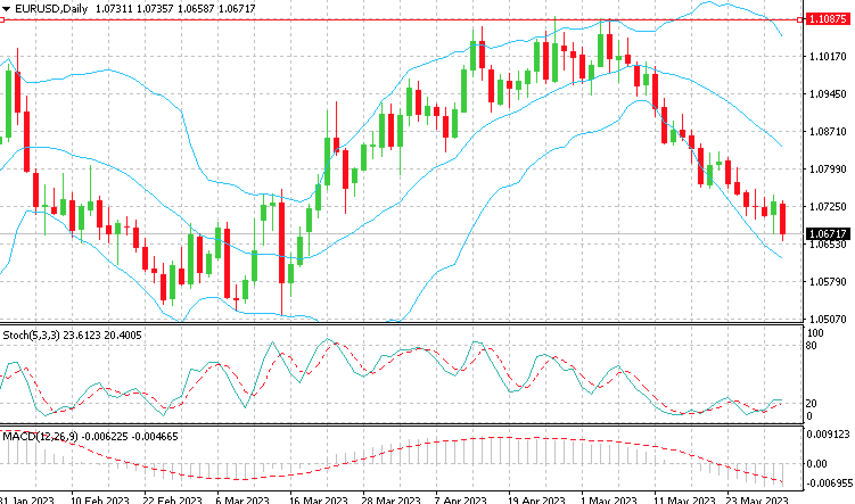Click the 1.08710 price axis label
The width and height of the screenshot is (855, 504).
pos(828,131)
